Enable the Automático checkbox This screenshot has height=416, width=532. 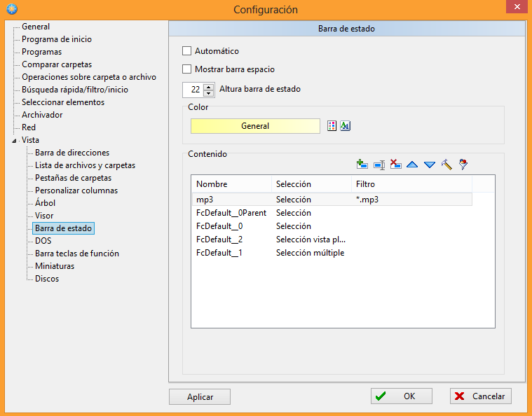pyautogui.click(x=187, y=51)
